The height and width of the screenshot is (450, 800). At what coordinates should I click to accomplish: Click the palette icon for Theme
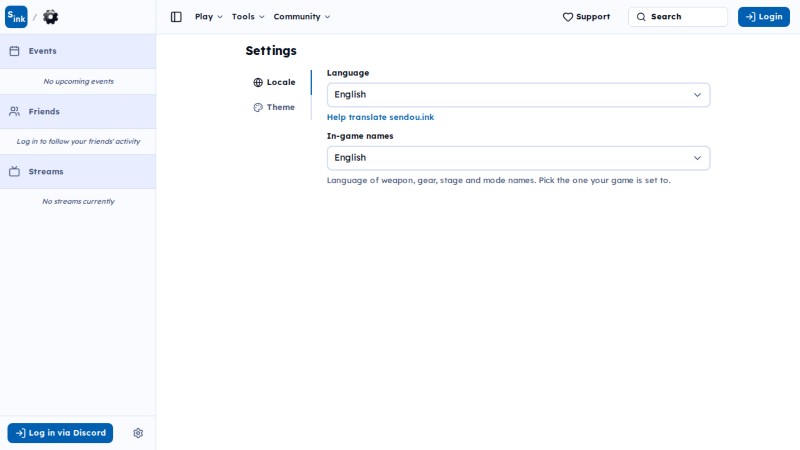click(x=258, y=107)
